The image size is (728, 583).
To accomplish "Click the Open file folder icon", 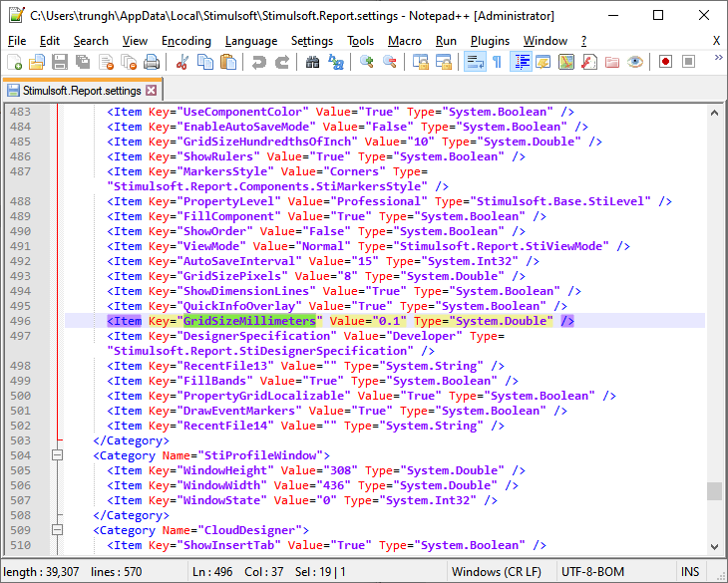I will 37,62.
